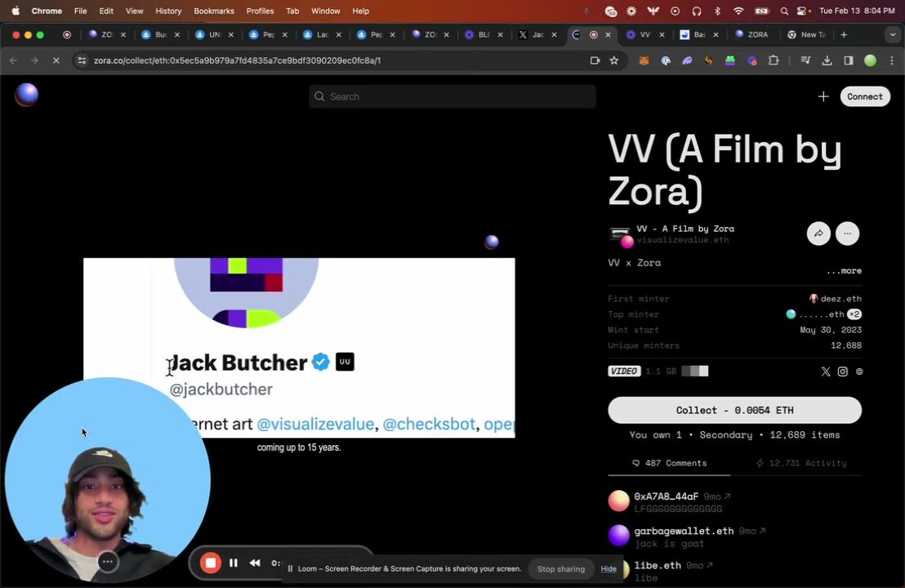The image size is (905, 588).
Task: Open the website globe icon
Action: point(859,372)
